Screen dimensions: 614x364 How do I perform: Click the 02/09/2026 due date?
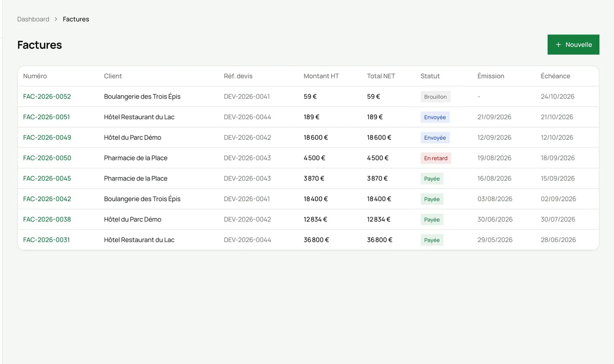558,199
